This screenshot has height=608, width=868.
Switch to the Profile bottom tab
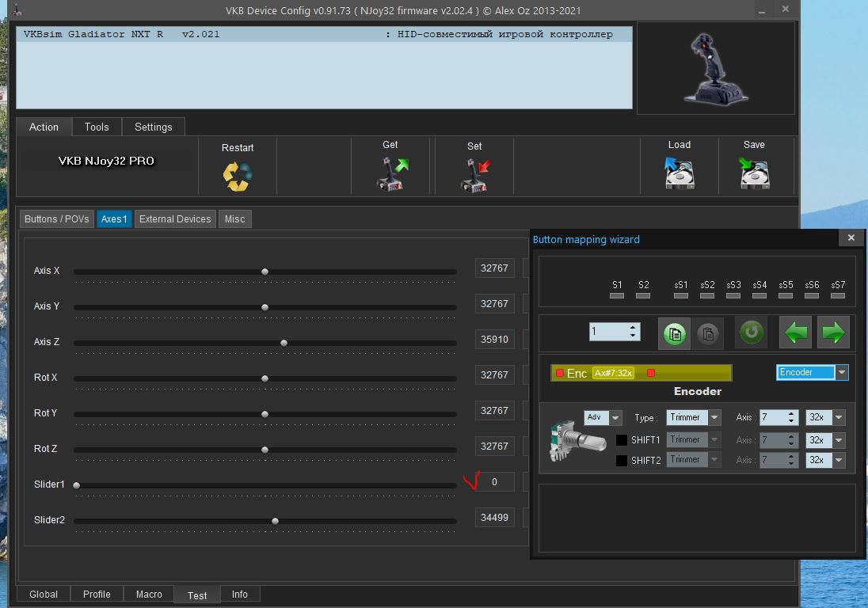click(x=97, y=595)
